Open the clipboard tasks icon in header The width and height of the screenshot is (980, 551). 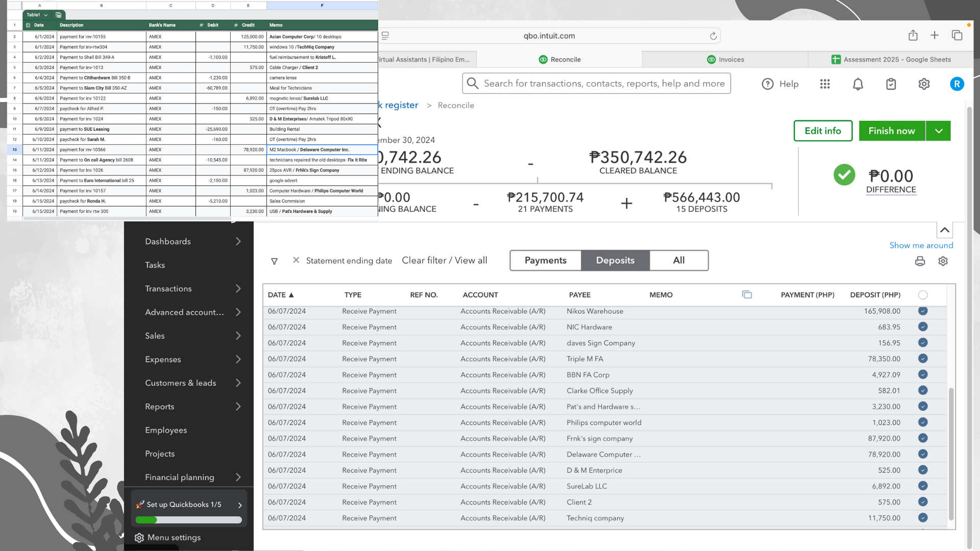click(891, 84)
